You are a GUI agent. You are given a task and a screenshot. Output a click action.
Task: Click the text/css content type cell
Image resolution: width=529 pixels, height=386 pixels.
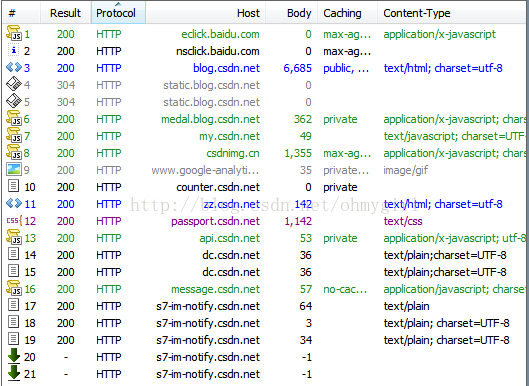403,221
